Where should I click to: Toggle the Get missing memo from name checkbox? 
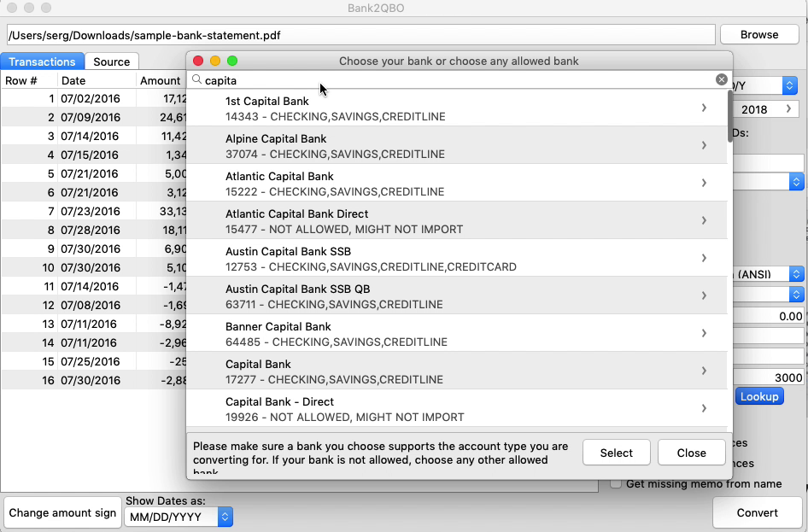click(615, 483)
